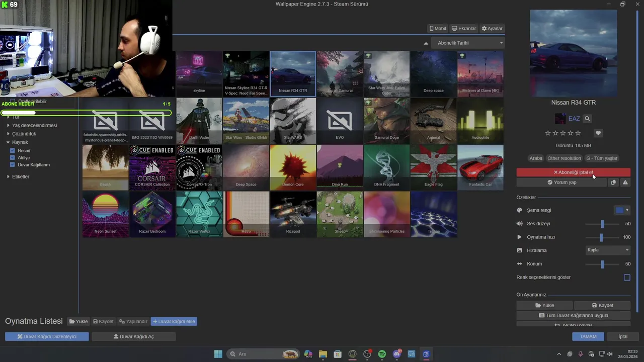
Task: Click the Oynatma hızı slider
Action: pos(602,237)
